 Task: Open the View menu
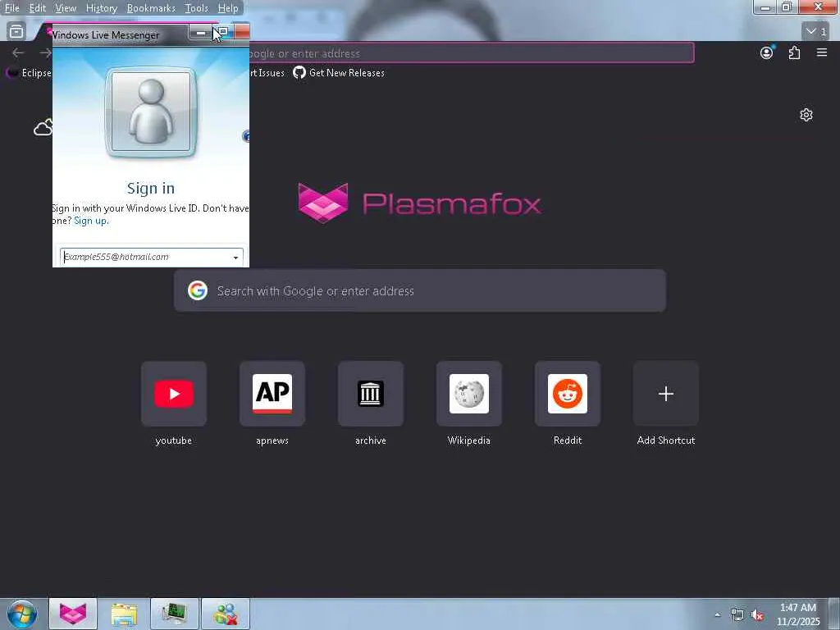pos(66,8)
